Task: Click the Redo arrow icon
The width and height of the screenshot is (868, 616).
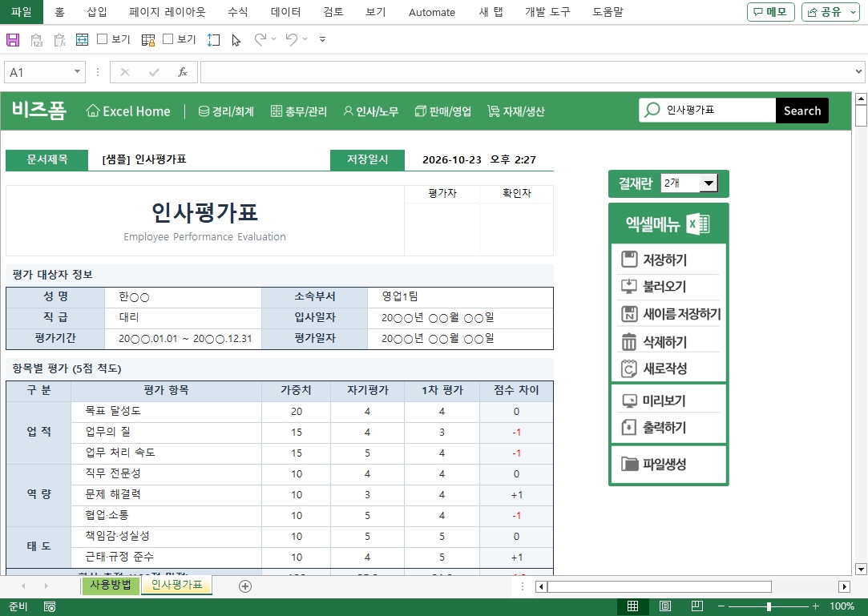Action: [260, 39]
